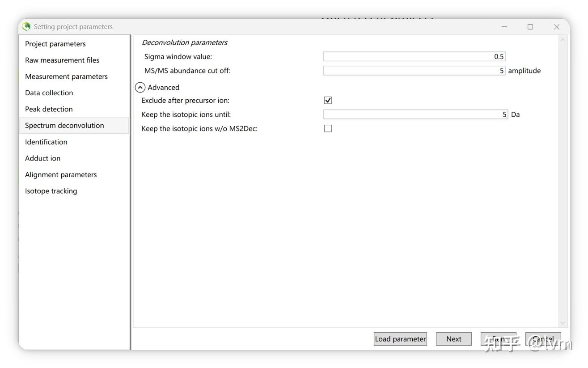Screen dimensions: 588x368
Task: Click Keep the isotopic ions until field
Action: pos(415,114)
